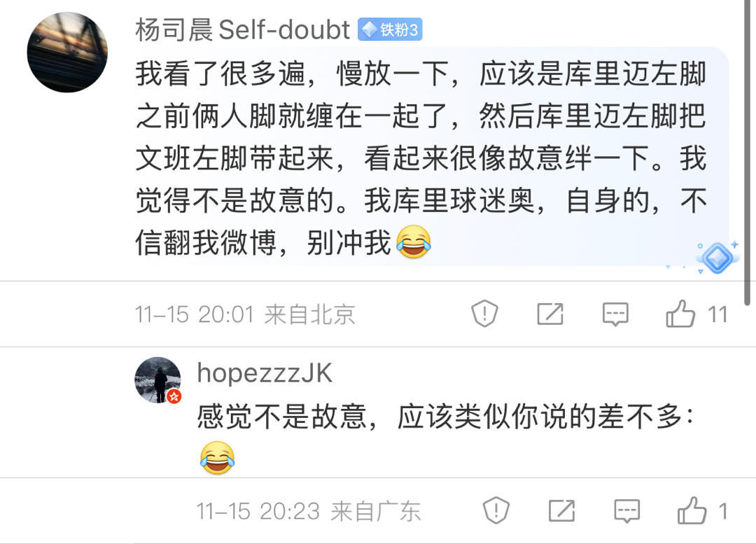Tap the timestamp 11-15 20:23 来自广东
The image size is (756, 544).
click(x=309, y=510)
